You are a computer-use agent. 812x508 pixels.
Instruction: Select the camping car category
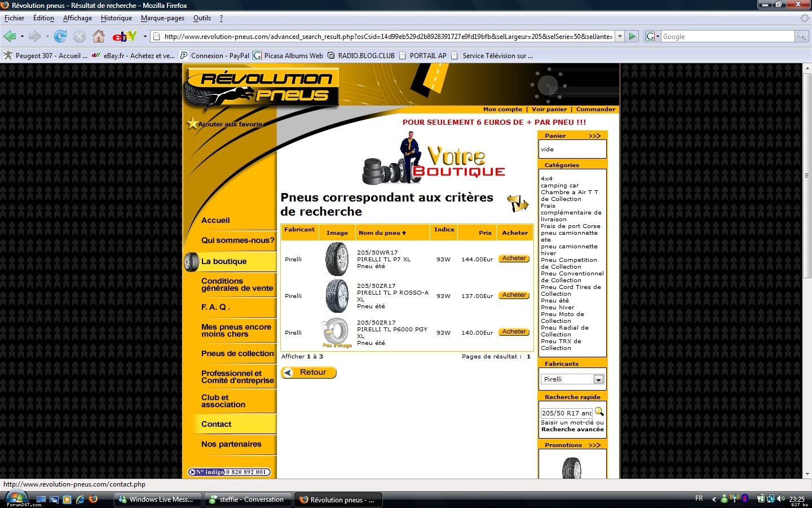coord(559,186)
